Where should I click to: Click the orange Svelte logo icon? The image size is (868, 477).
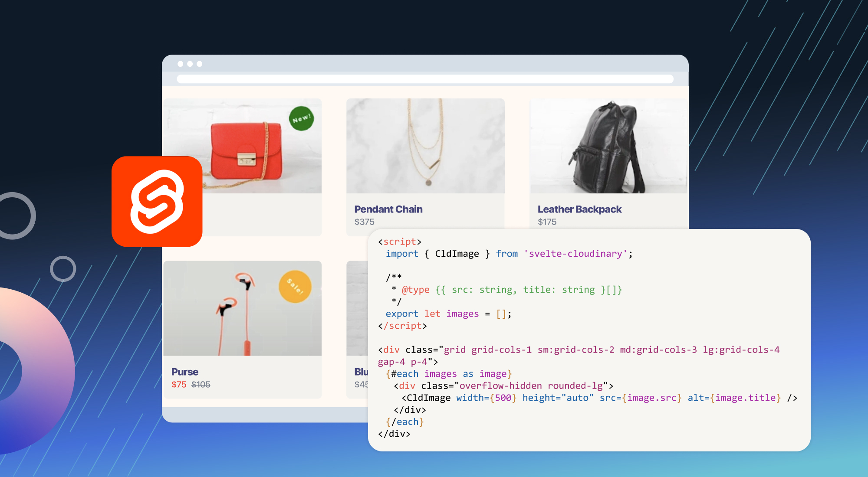(157, 202)
